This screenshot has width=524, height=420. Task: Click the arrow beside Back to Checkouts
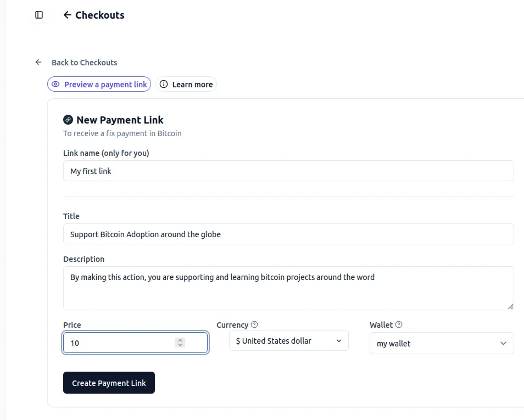pyautogui.click(x=37, y=62)
